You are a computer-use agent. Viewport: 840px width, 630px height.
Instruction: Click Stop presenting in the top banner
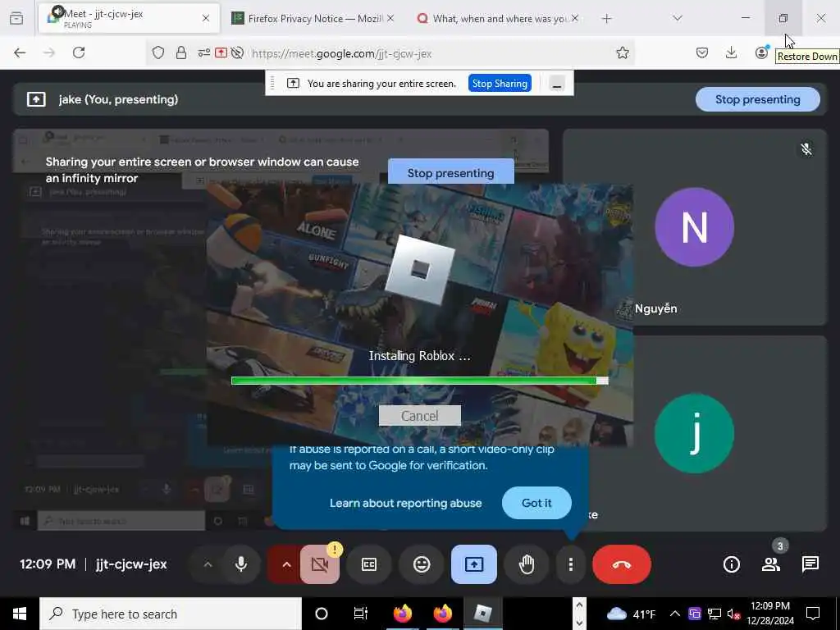757,99
